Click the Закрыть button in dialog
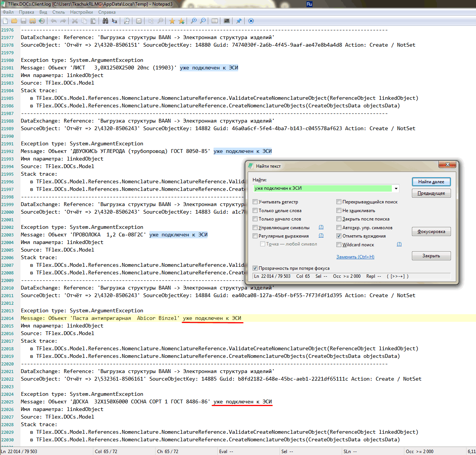This screenshot has height=455, width=476. pos(431,256)
